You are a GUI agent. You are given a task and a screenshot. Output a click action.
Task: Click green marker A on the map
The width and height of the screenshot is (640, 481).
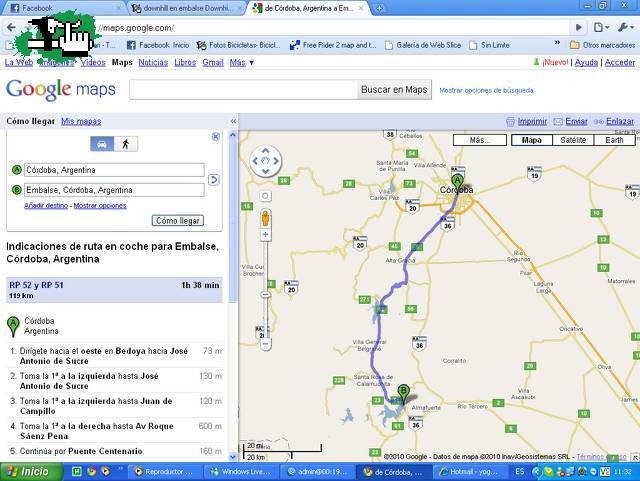point(457,183)
